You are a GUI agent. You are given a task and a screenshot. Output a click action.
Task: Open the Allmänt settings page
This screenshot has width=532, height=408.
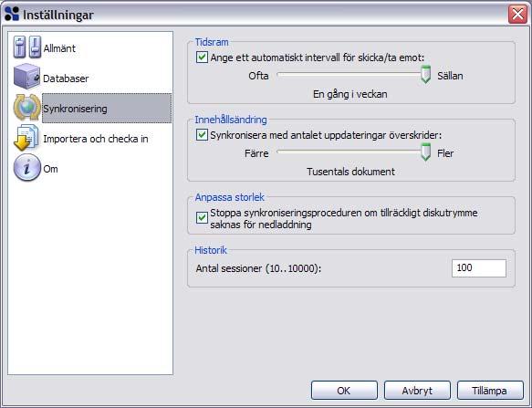pyautogui.click(x=59, y=48)
